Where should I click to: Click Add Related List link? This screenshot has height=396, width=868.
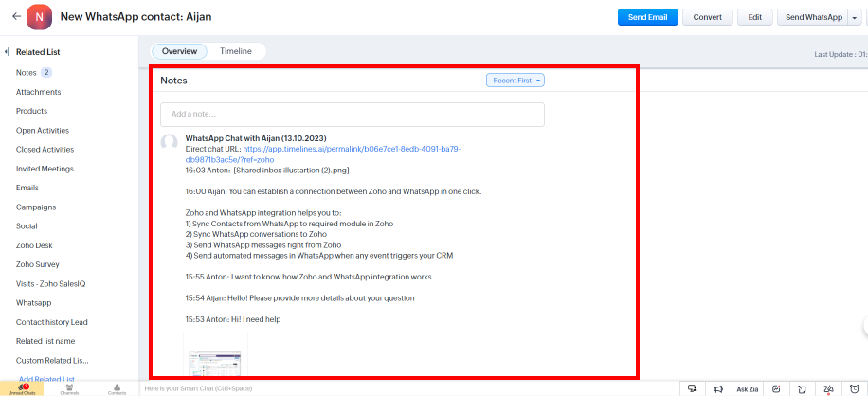tap(47, 379)
